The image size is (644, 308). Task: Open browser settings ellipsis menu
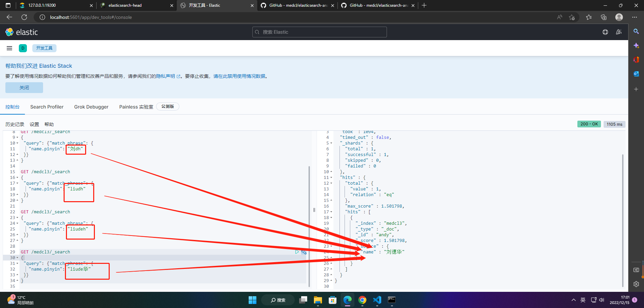(x=635, y=17)
